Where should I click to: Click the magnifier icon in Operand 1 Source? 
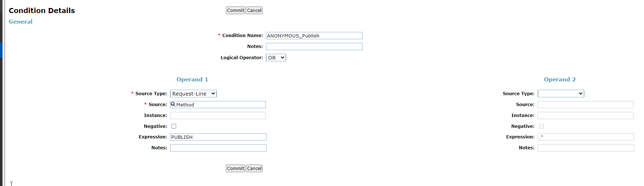tap(173, 104)
